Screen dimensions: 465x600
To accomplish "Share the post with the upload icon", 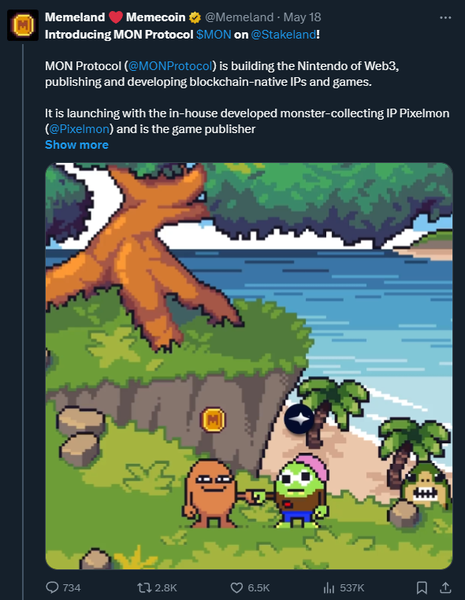I will click(445, 587).
